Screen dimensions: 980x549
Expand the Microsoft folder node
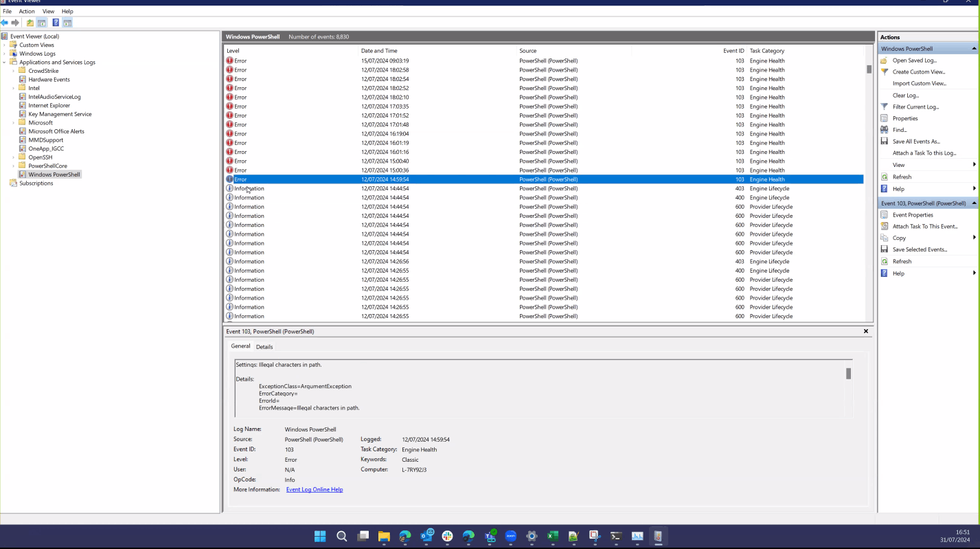14,123
